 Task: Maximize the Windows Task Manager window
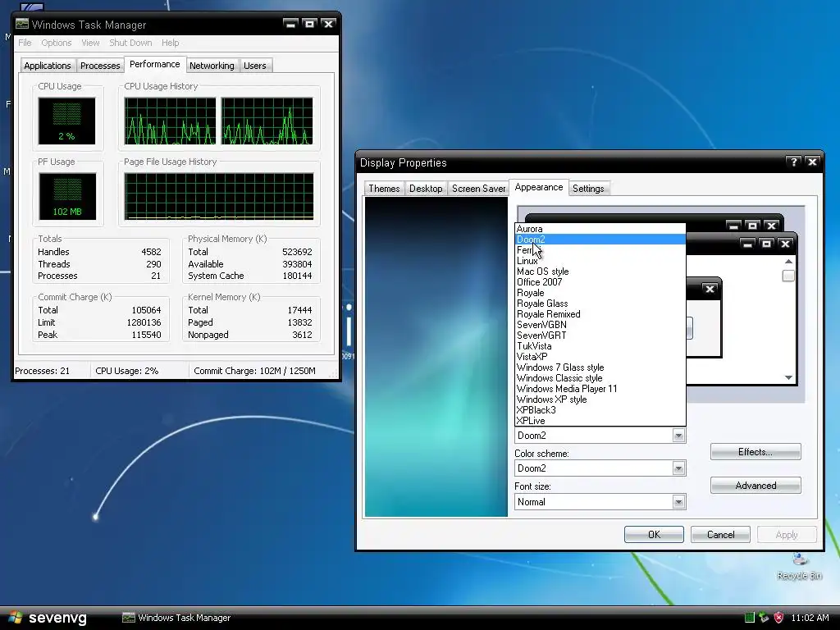tap(309, 24)
